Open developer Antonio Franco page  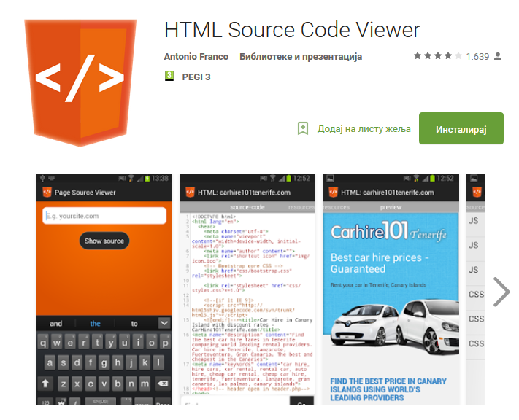(x=196, y=57)
